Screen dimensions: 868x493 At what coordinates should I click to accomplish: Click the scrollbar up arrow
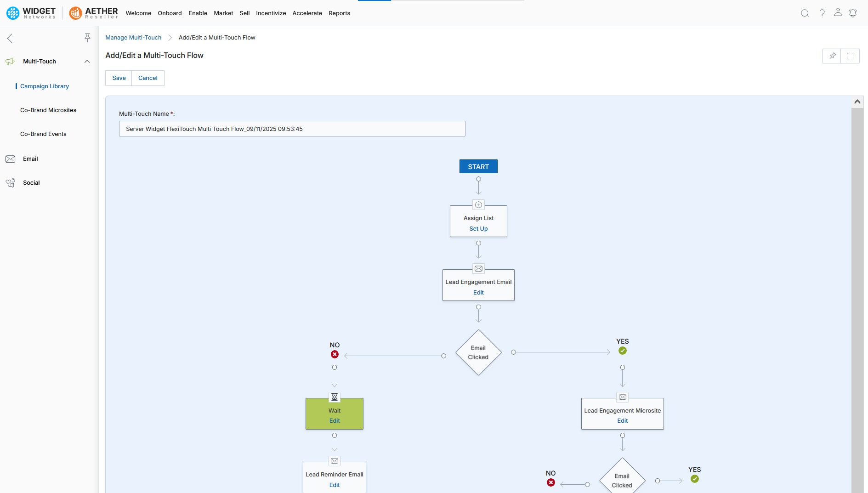click(x=857, y=102)
